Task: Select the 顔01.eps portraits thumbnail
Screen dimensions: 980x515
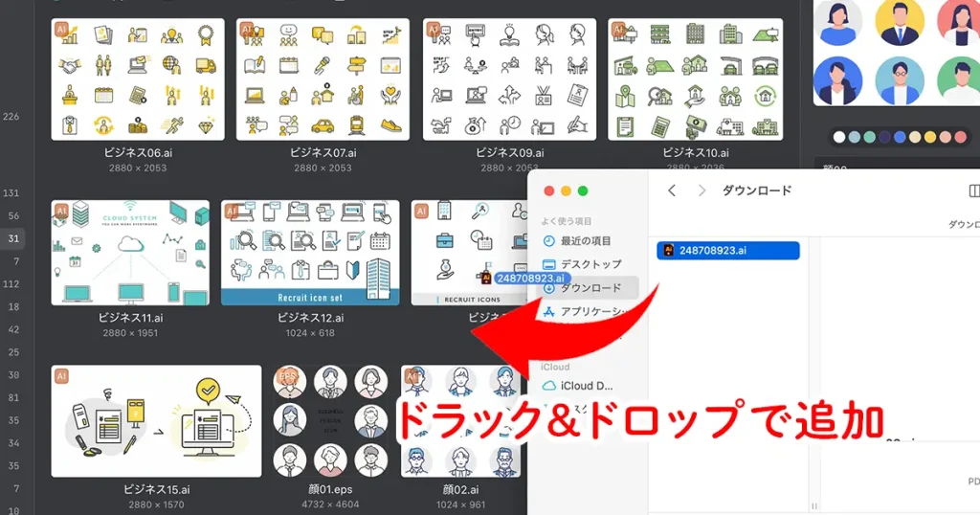Action: tap(331, 420)
